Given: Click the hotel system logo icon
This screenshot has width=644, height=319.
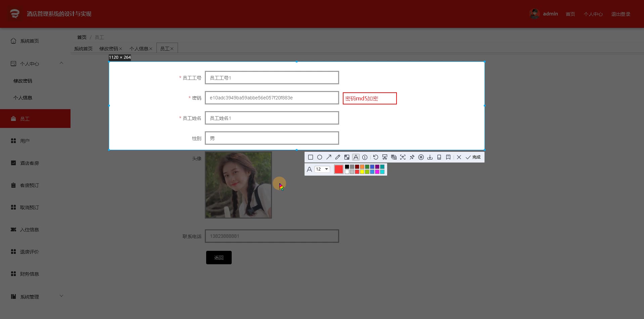Looking at the screenshot, I should [14, 14].
